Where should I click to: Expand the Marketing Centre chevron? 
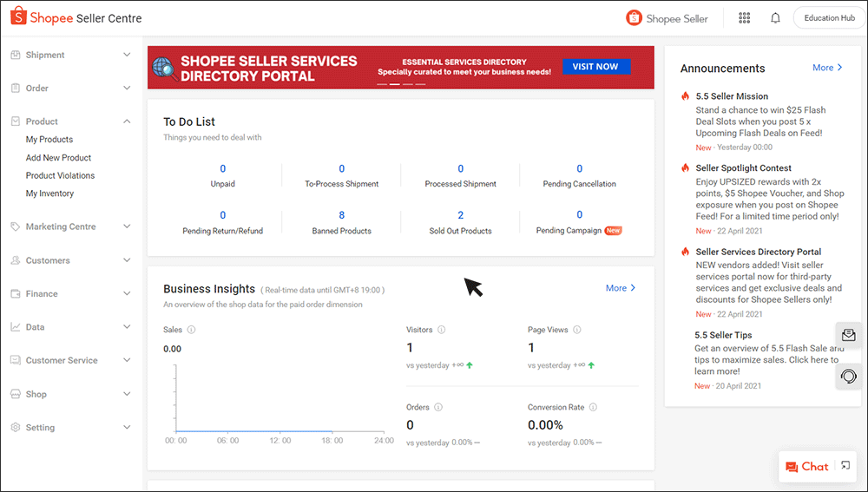pos(127,226)
